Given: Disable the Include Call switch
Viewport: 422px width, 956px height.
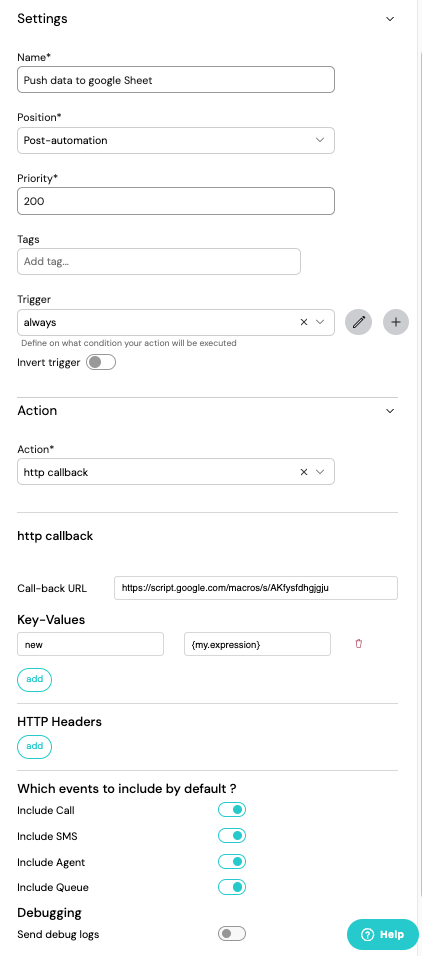Looking at the screenshot, I should tap(232, 810).
